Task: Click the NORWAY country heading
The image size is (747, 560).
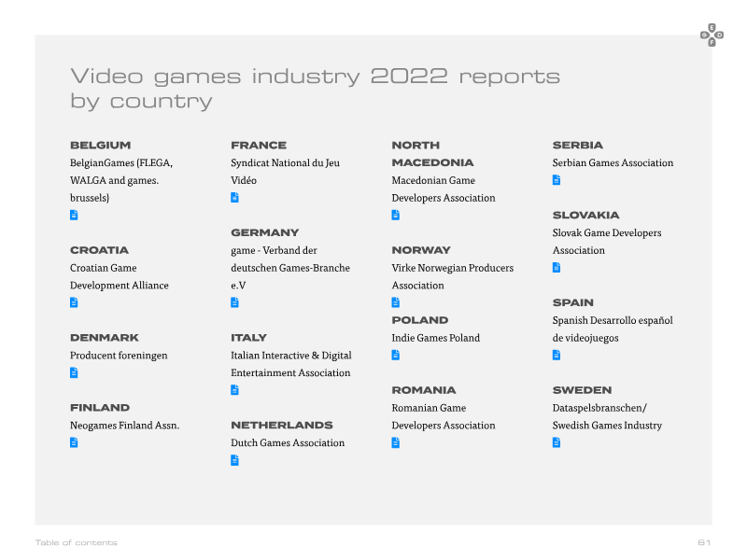Action: (421, 250)
